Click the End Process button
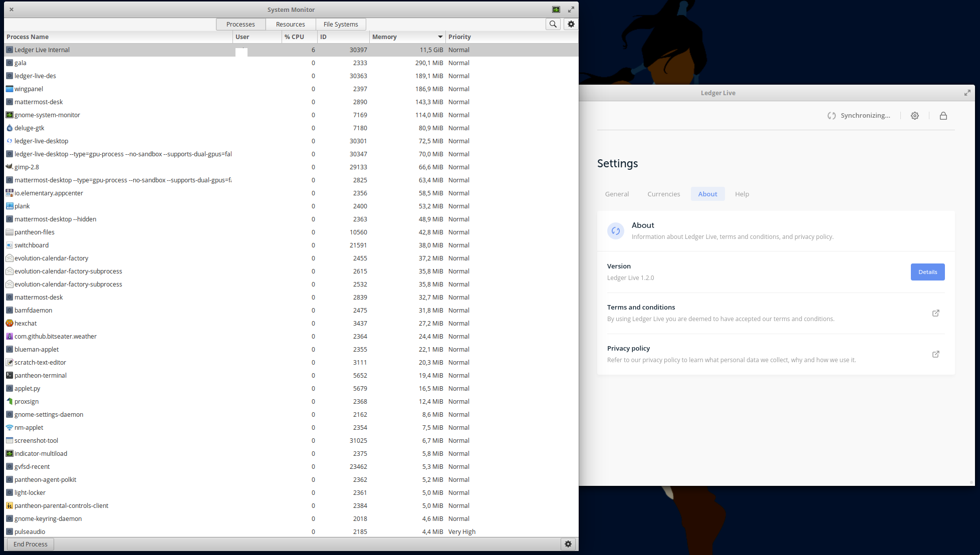This screenshot has width=980, height=555. (30, 544)
